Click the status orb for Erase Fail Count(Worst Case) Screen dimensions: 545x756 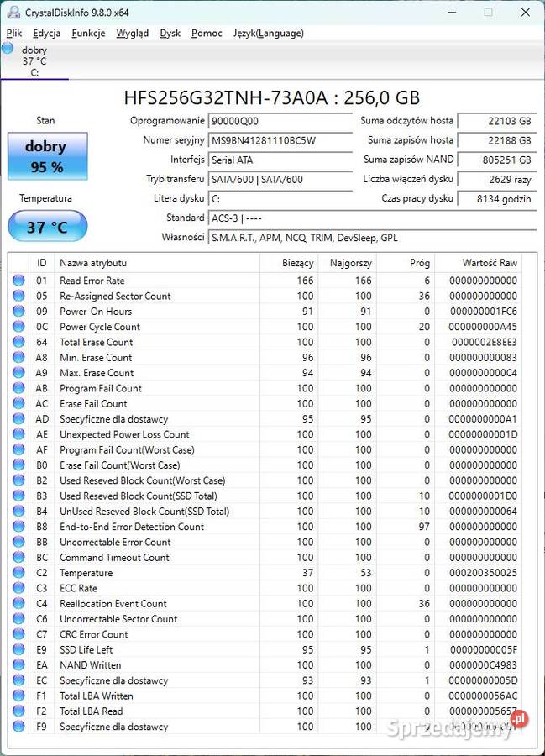(18, 465)
